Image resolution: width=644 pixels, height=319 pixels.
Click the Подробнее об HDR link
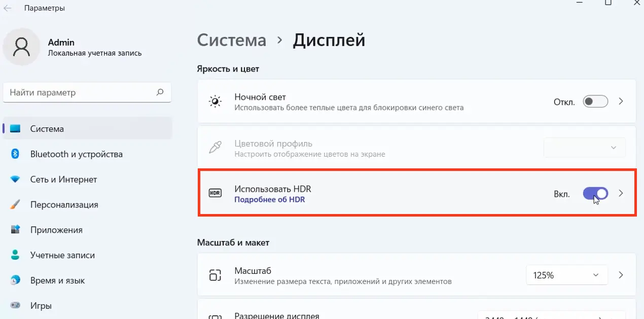click(269, 200)
